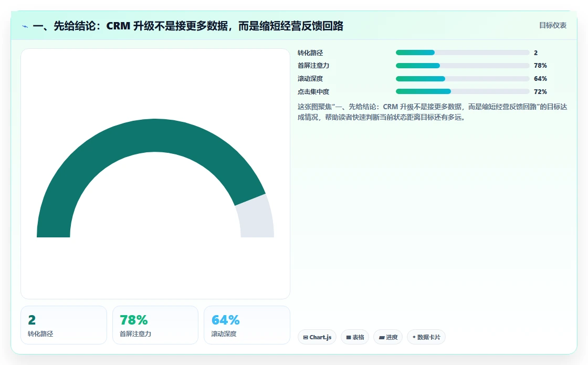The image size is (588, 365).
Task: Click the icon in the Chart.js chip
Action: click(306, 337)
